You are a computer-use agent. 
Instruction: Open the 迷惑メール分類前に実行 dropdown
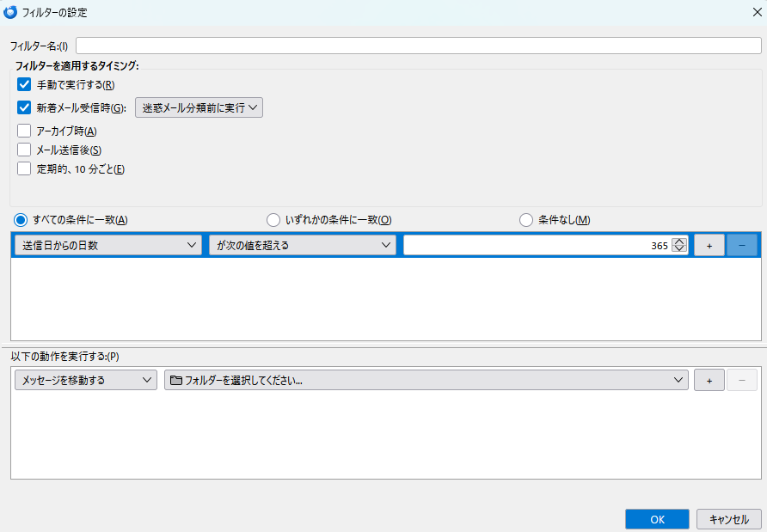coord(199,107)
